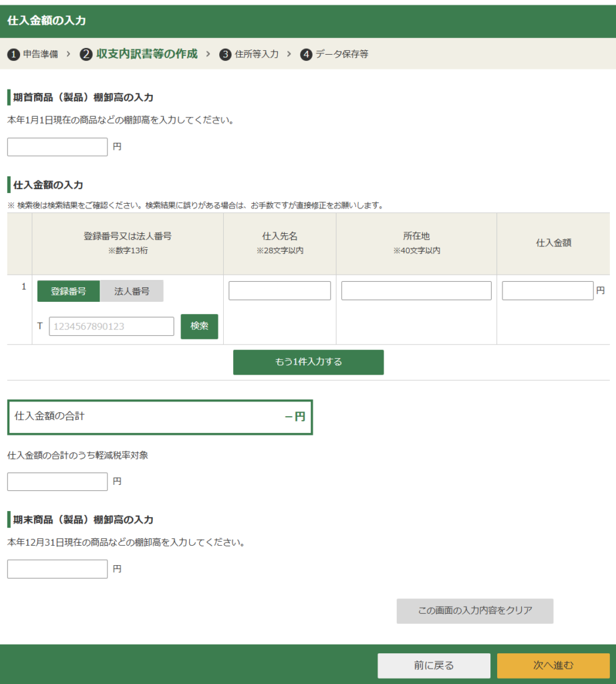This screenshot has height=684, width=616.
Task: Click the 本年12月31日現在 instruction text
Action: click(x=126, y=542)
